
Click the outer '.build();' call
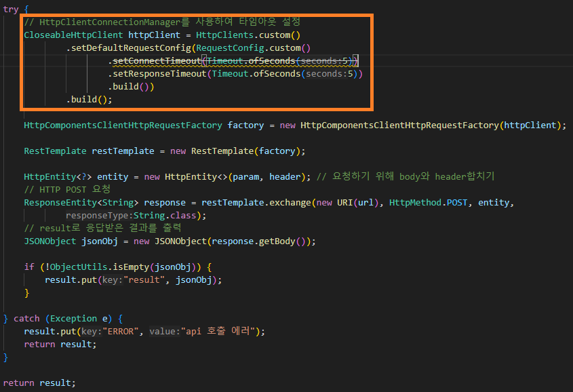pyautogui.click(x=89, y=100)
